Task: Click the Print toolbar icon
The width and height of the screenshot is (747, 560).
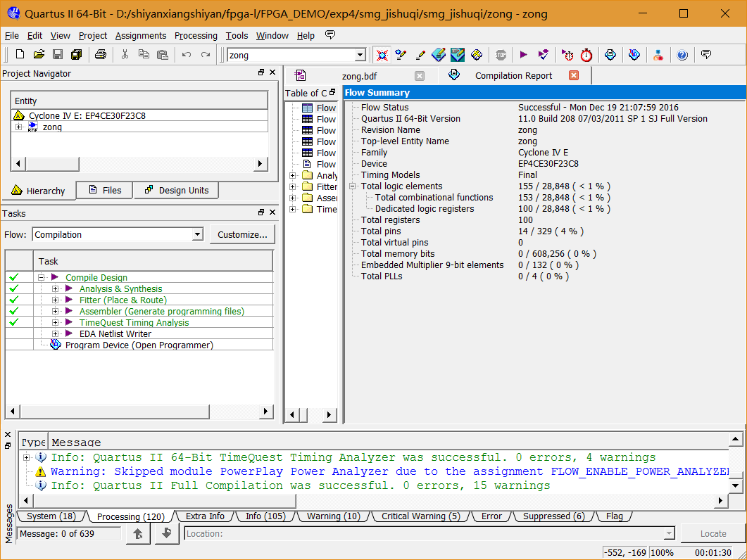Action: tap(100, 54)
